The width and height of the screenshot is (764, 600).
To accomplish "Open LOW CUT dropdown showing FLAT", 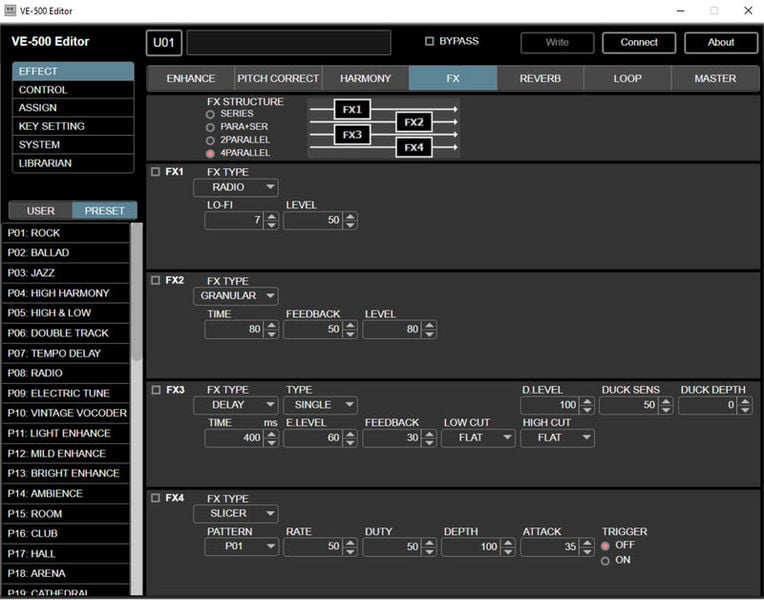I will tap(478, 438).
